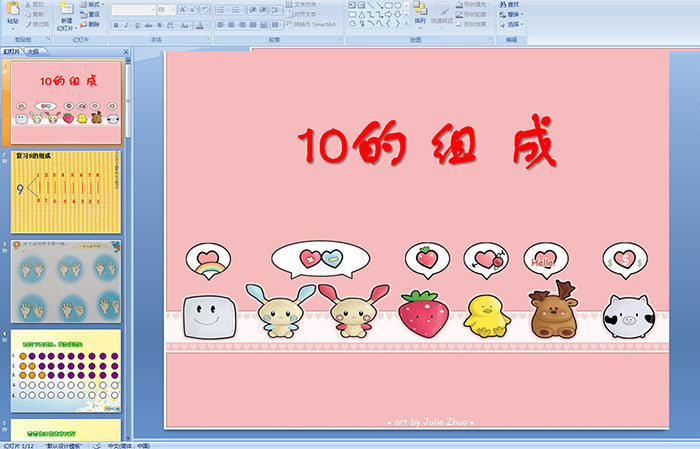This screenshot has height=449, width=700.
Task: Open the line spacing dropdown
Action: 276,9
